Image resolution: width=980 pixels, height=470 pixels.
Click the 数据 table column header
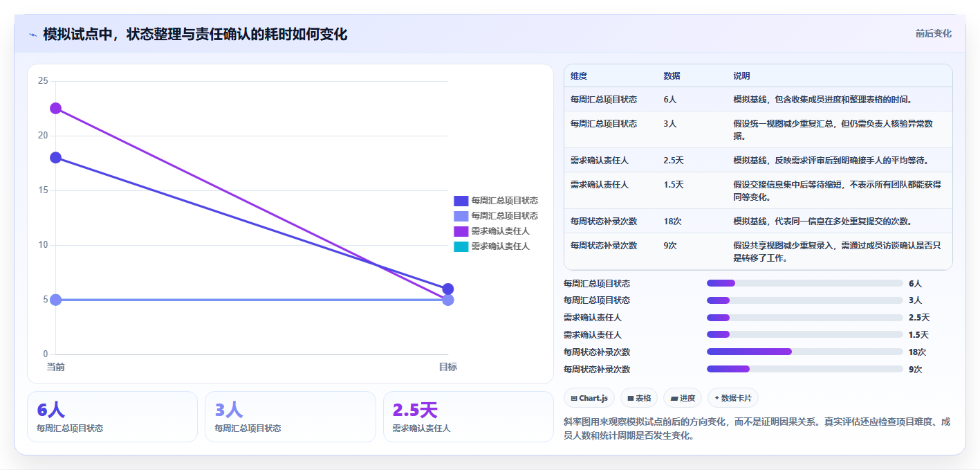672,75
